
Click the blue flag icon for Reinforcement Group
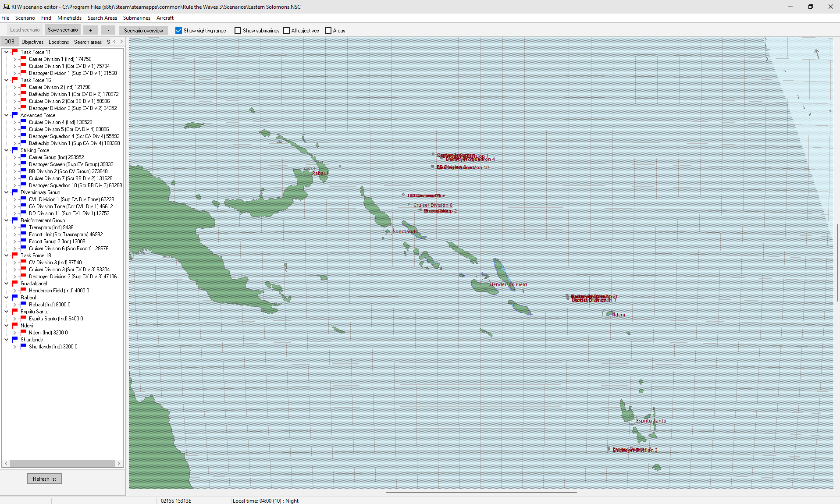click(x=14, y=220)
